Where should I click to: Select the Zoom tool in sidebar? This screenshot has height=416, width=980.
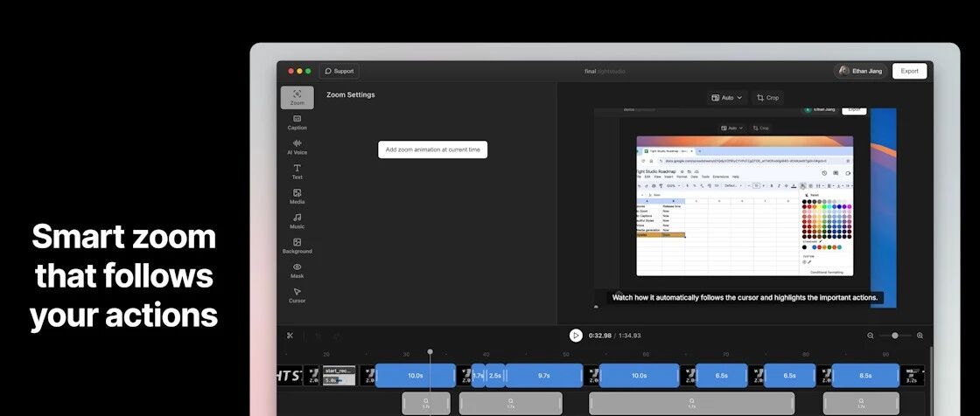297,97
